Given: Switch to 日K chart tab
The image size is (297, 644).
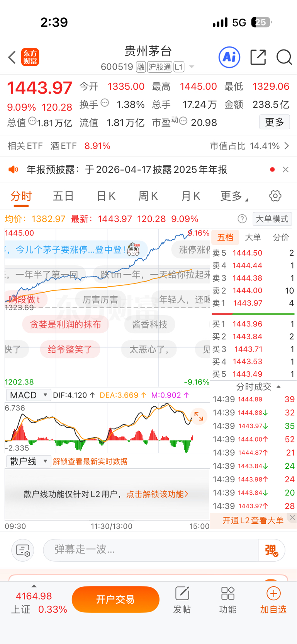Looking at the screenshot, I should click(x=106, y=196).
